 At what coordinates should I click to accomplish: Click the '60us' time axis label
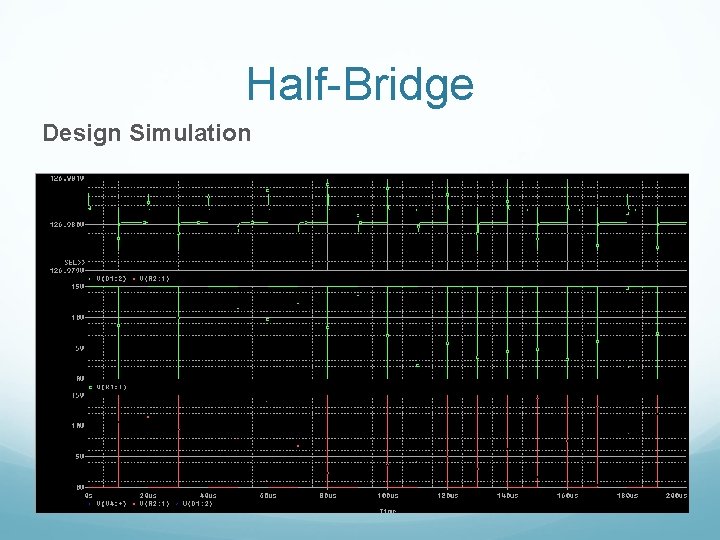tap(268, 495)
